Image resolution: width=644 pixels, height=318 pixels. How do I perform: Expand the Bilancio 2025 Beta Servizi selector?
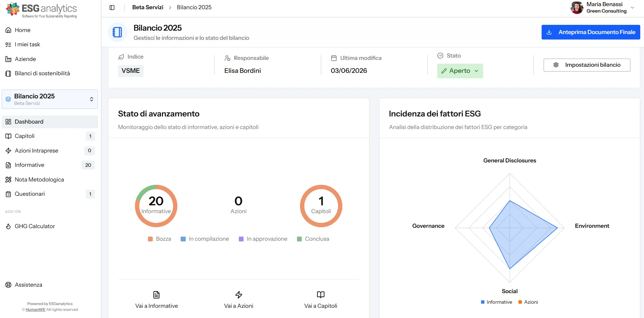pyautogui.click(x=50, y=99)
